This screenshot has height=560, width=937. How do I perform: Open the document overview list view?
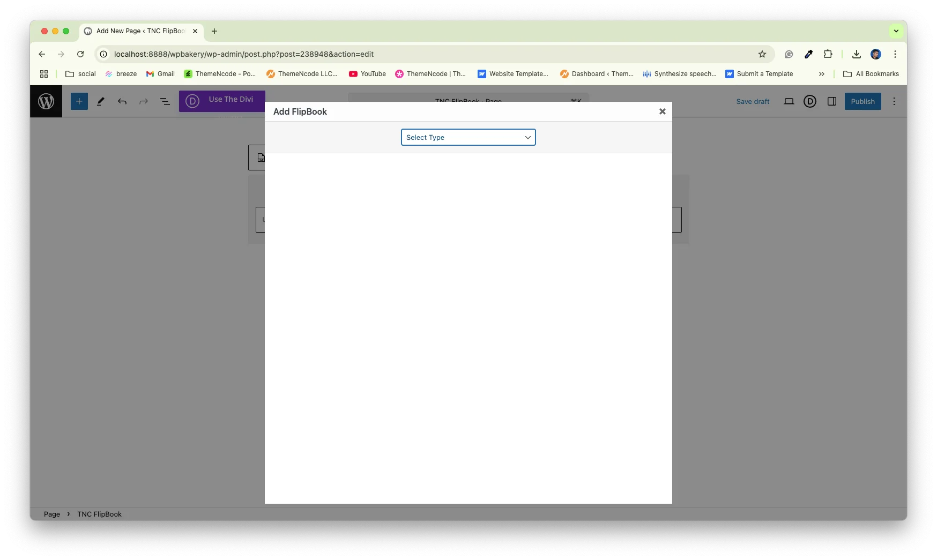point(165,101)
